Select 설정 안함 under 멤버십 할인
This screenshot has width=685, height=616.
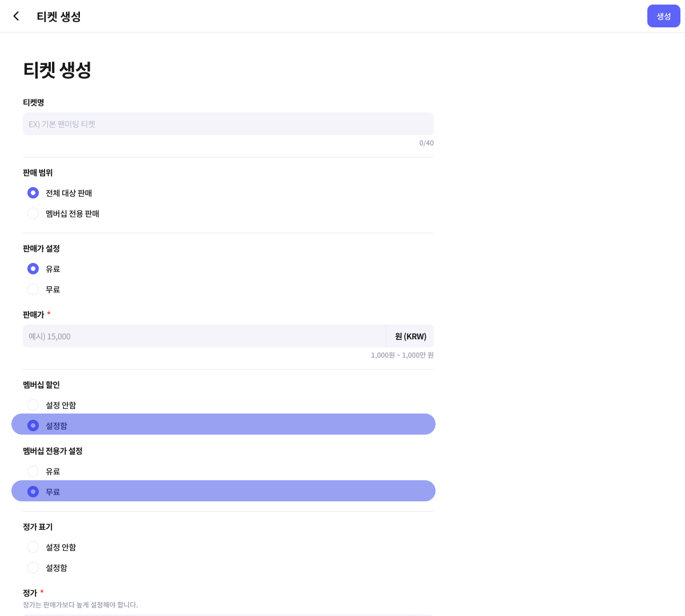[33, 405]
